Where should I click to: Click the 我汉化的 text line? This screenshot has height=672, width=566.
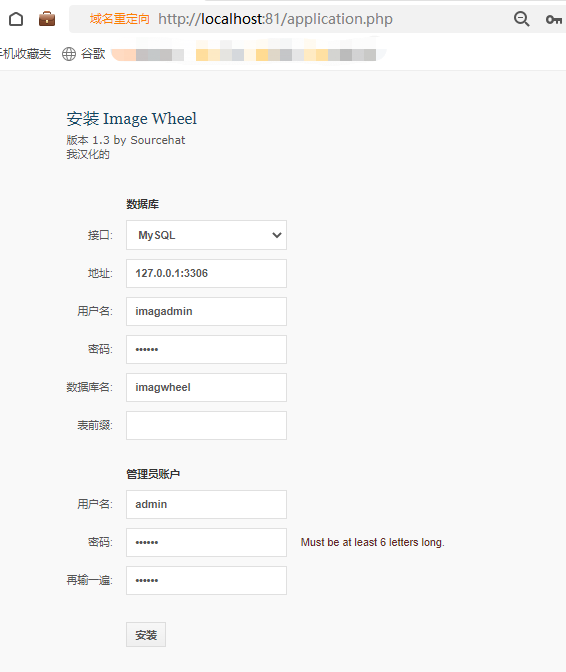coord(88,154)
